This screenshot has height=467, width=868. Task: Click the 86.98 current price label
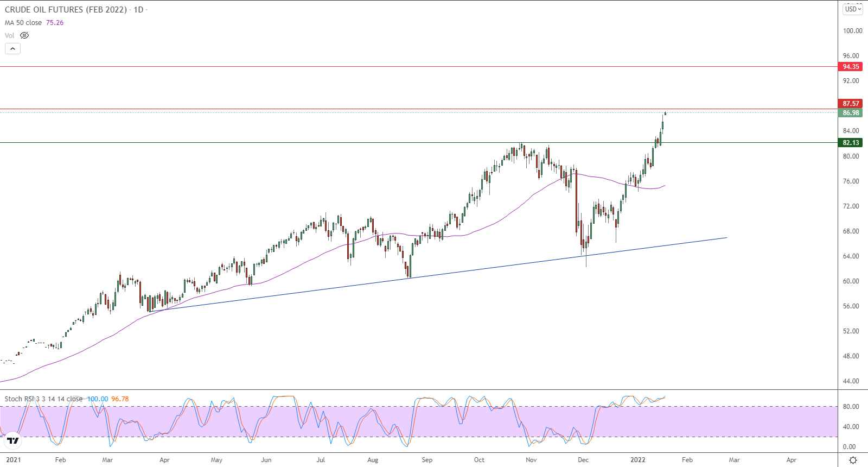(x=851, y=113)
